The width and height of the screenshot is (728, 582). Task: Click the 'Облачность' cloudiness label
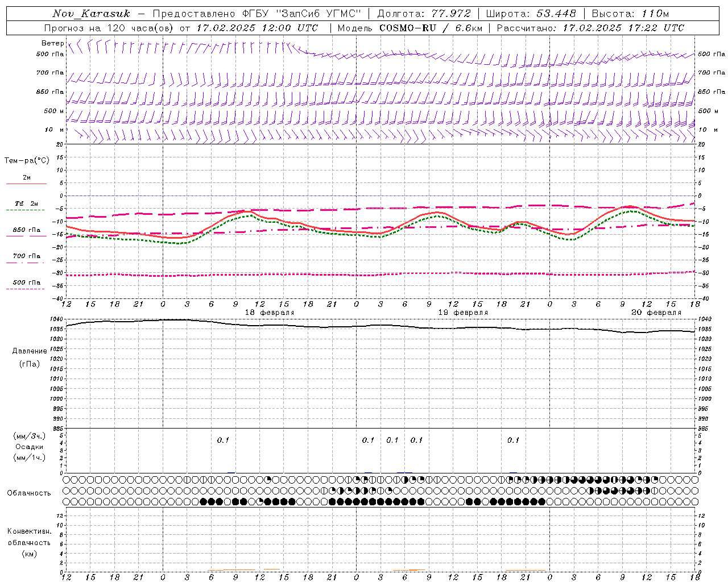pos(29,493)
